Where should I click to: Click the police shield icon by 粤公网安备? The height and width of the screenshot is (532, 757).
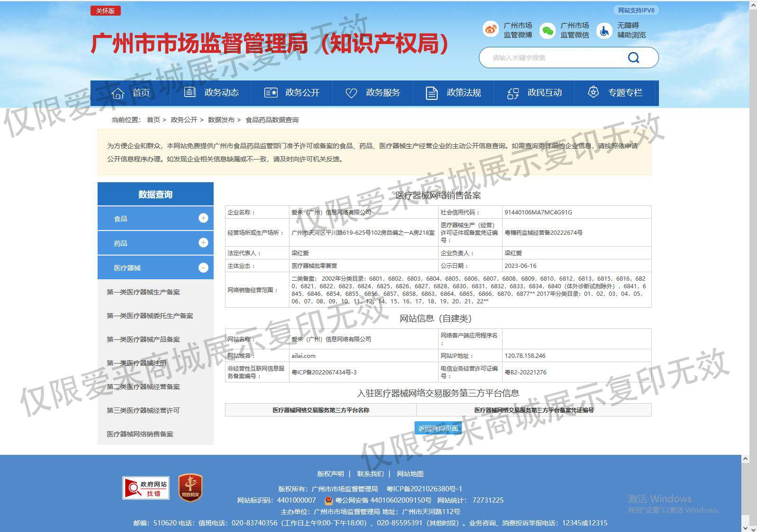pyautogui.click(x=329, y=500)
